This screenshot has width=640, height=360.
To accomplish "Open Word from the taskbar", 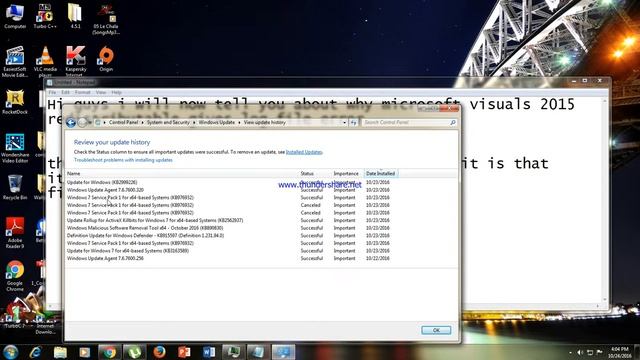I will pyautogui.click(x=209, y=352).
